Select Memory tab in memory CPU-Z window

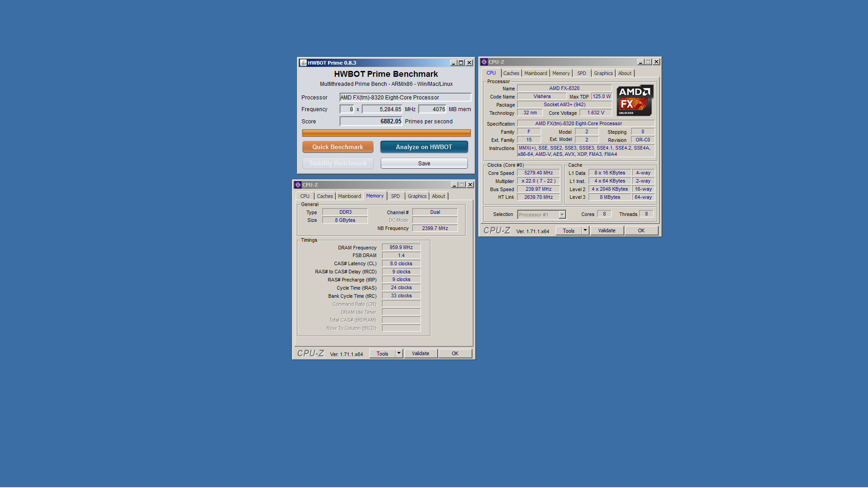[375, 196]
